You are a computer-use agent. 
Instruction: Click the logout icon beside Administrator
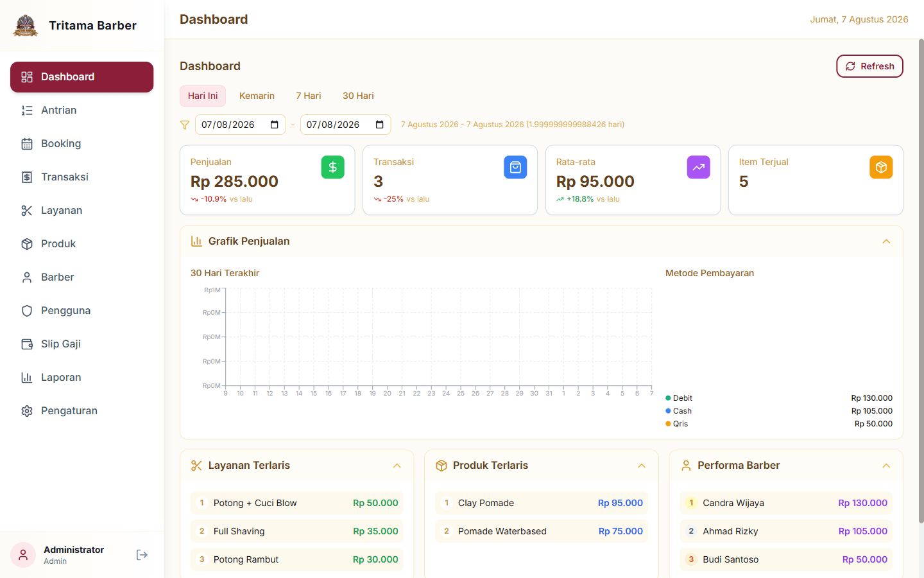coord(142,555)
